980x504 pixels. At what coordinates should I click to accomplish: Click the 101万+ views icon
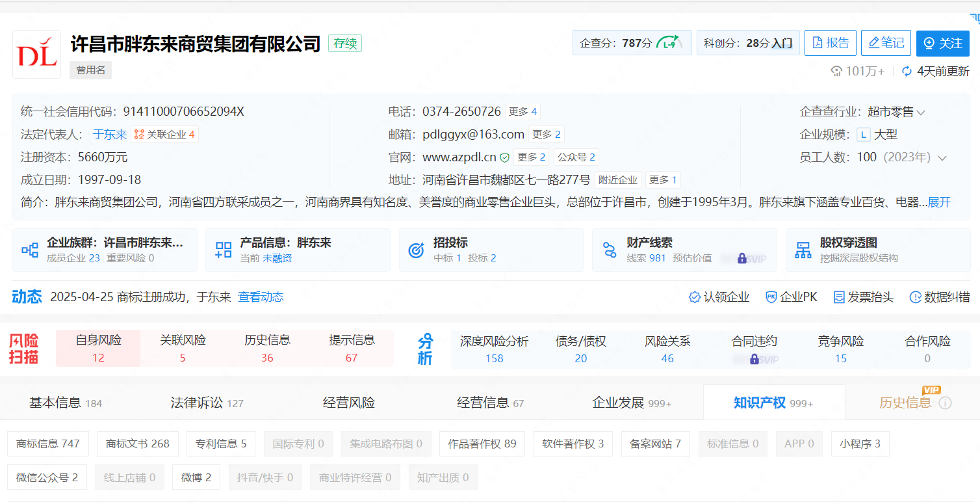[837, 72]
